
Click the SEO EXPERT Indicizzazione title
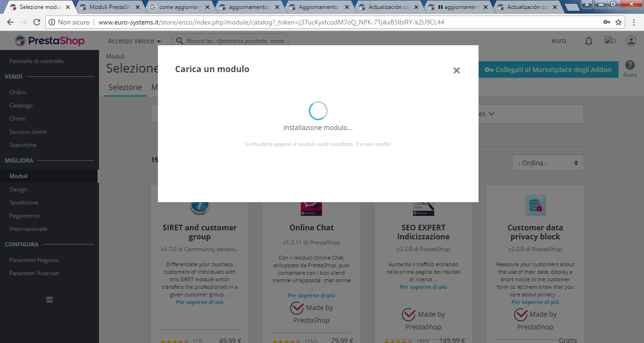[423, 232]
